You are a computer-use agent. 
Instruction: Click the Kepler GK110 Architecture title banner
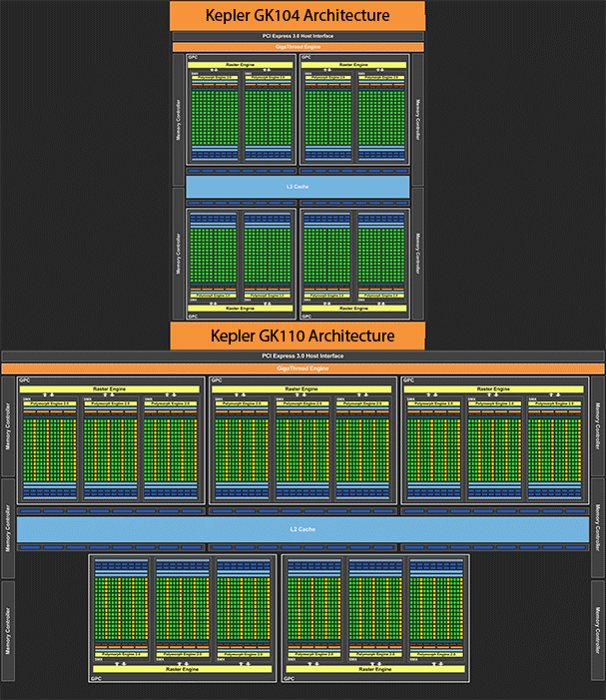[298, 336]
